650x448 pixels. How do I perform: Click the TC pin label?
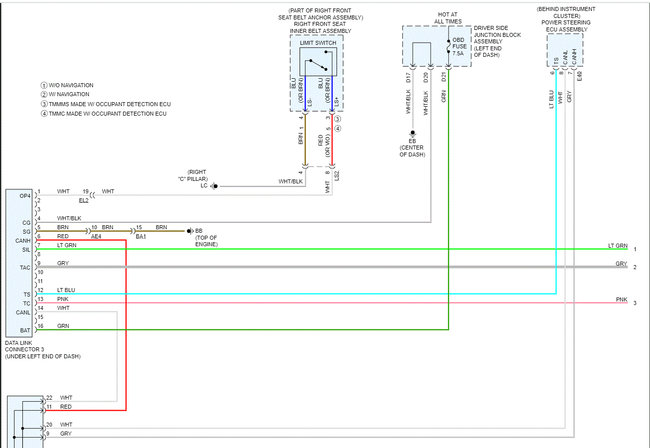click(x=27, y=304)
